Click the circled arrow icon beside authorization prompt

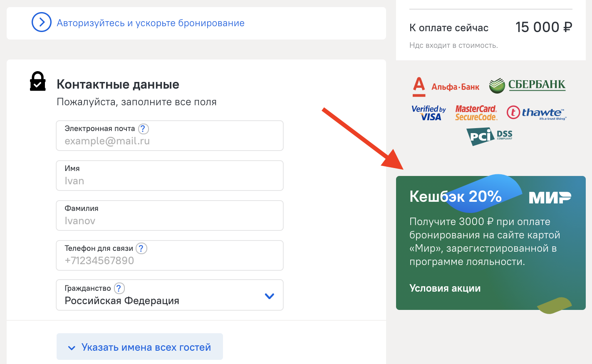(42, 22)
